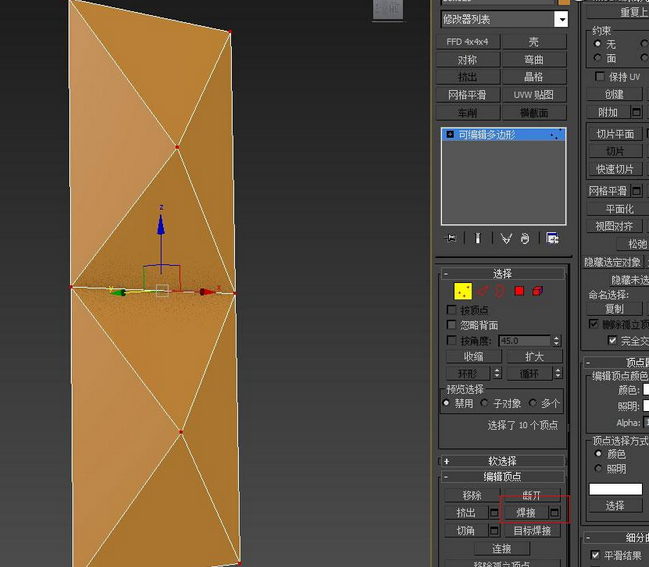
Task: Select 无 constraint radio button
Action: 597,43
